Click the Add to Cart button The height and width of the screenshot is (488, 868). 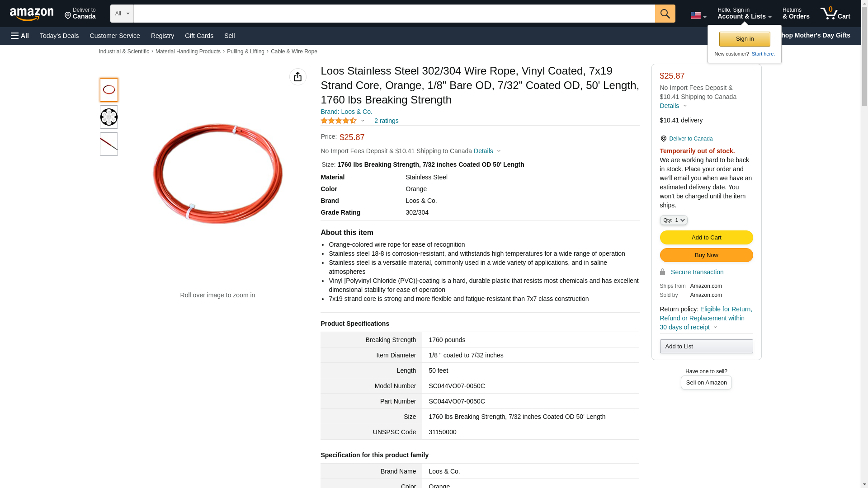(x=706, y=238)
